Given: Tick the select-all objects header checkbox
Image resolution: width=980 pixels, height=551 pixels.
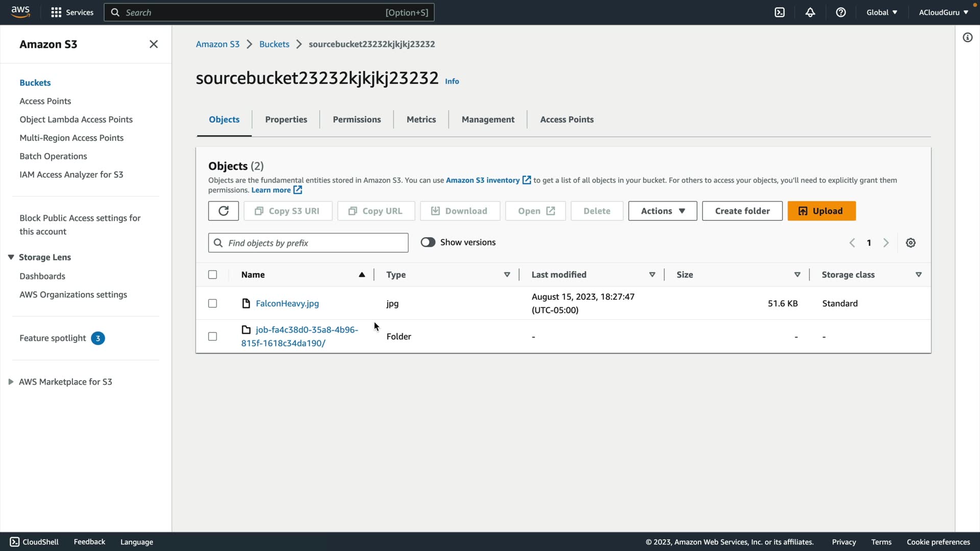Looking at the screenshot, I should click(x=212, y=274).
